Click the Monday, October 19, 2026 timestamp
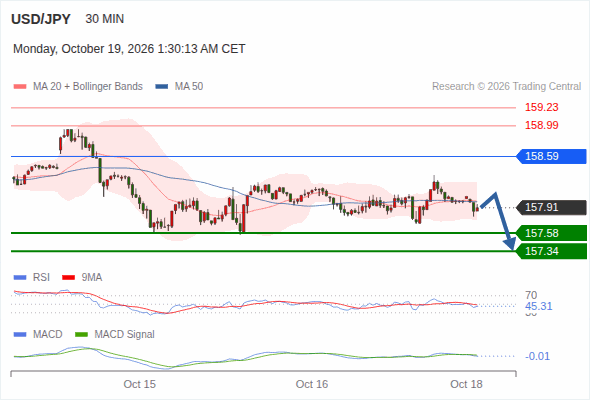The width and height of the screenshot is (590, 400). pyautogui.click(x=129, y=49)
